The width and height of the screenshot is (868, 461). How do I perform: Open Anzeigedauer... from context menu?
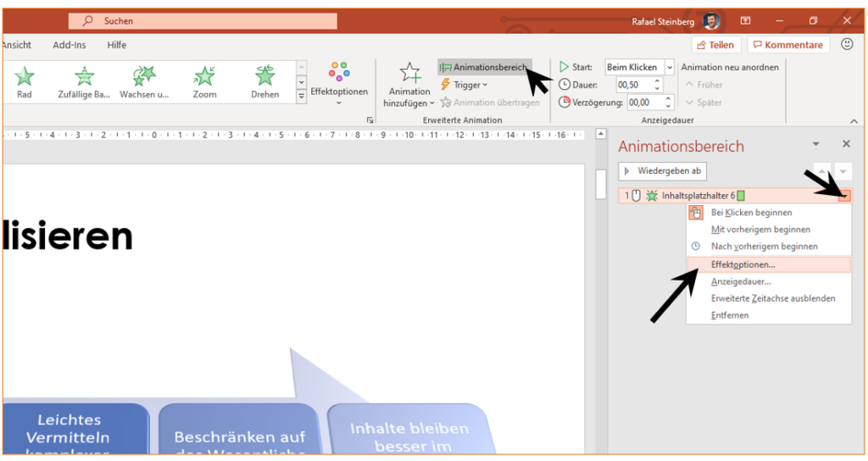(x=768, y=281)
